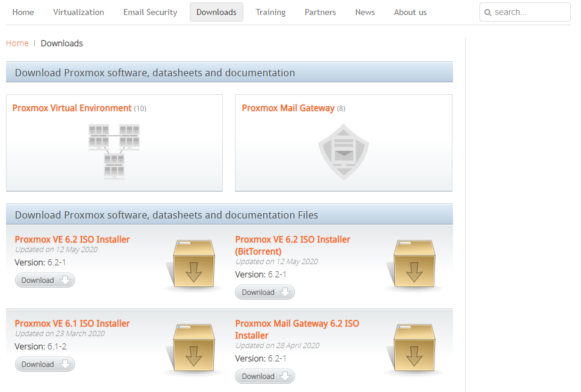
Task: Select the Downloads menu tab
Action: [x=216, y=12]
